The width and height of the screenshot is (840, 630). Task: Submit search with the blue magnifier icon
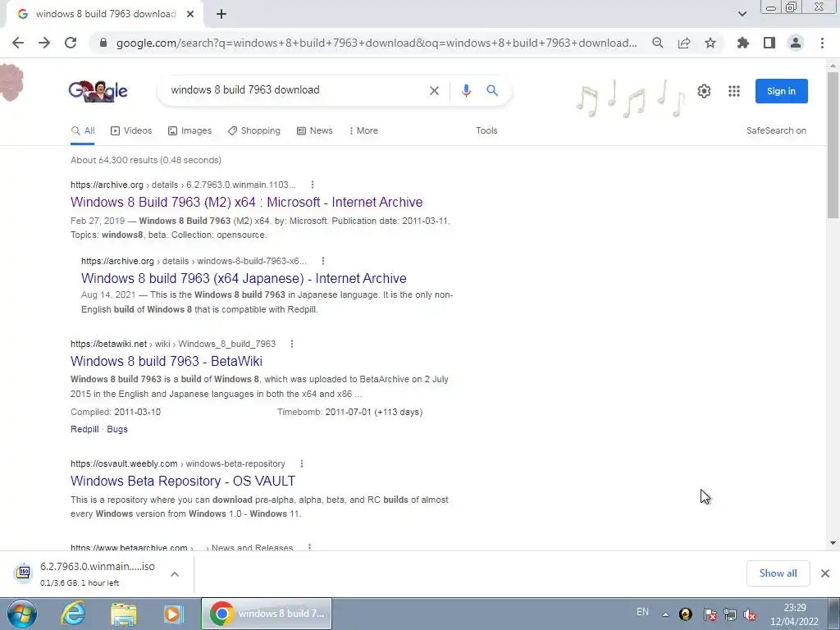click(x=492, y=90)
